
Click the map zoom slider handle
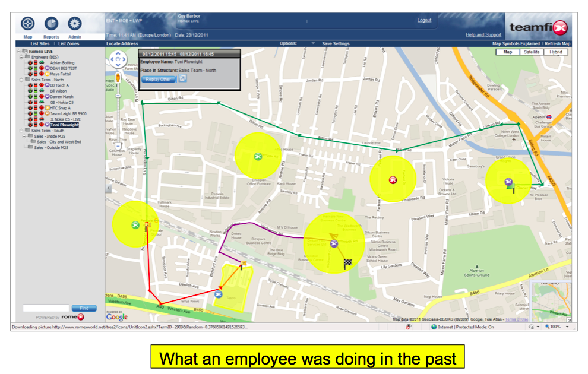118,96
